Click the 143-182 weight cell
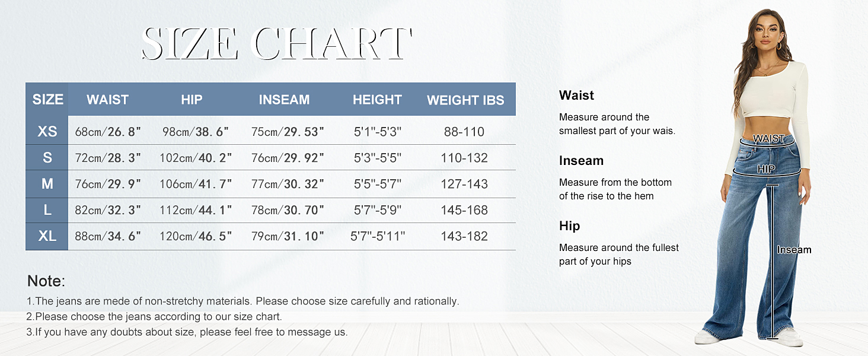This screenshot has width=868, height=356. coord(464,236)
